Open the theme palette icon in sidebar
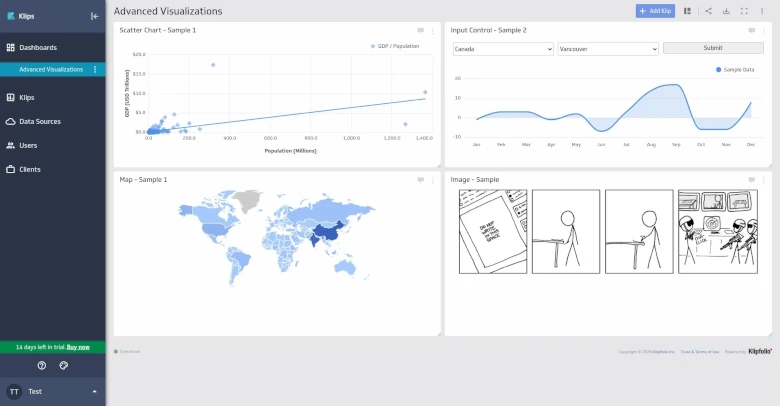The height and width of the screenshot is (406, 780). (64, 365)
